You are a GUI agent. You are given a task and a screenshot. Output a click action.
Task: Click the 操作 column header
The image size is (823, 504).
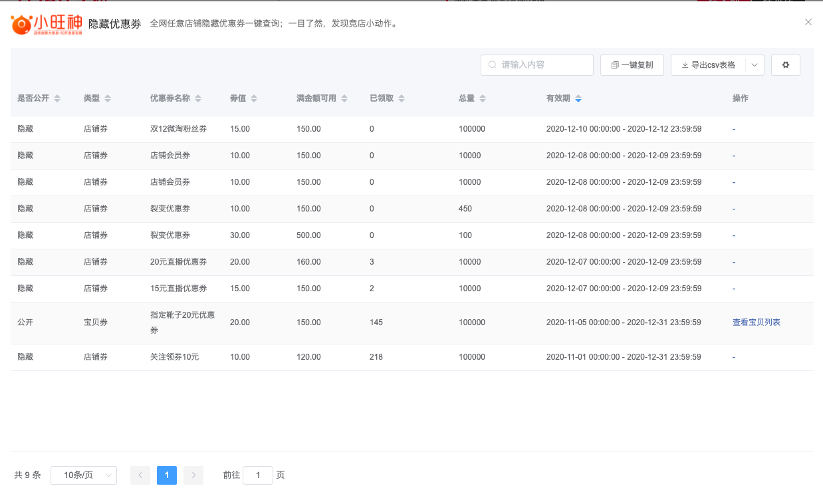point(741,98)
